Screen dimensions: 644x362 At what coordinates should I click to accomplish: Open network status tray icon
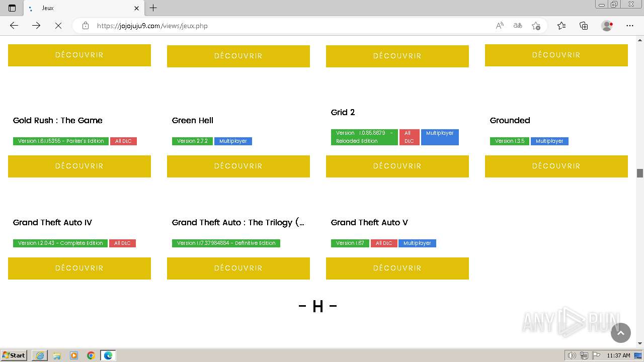point(584,355)
